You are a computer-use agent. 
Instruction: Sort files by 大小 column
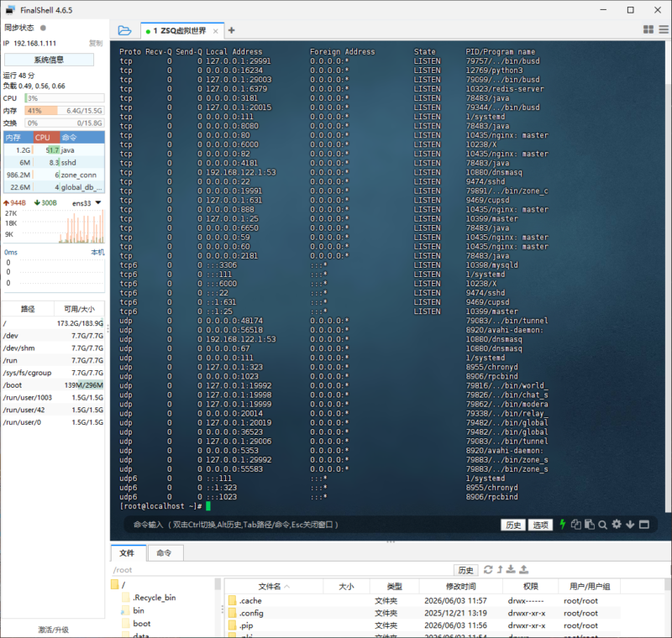pos(346,586)
